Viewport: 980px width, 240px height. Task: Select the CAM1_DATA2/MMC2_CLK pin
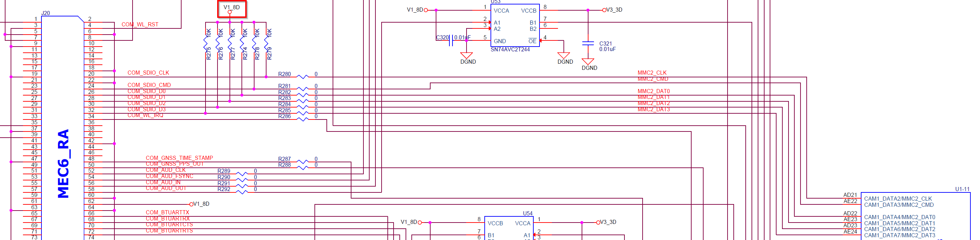click(x=898, y=199)
